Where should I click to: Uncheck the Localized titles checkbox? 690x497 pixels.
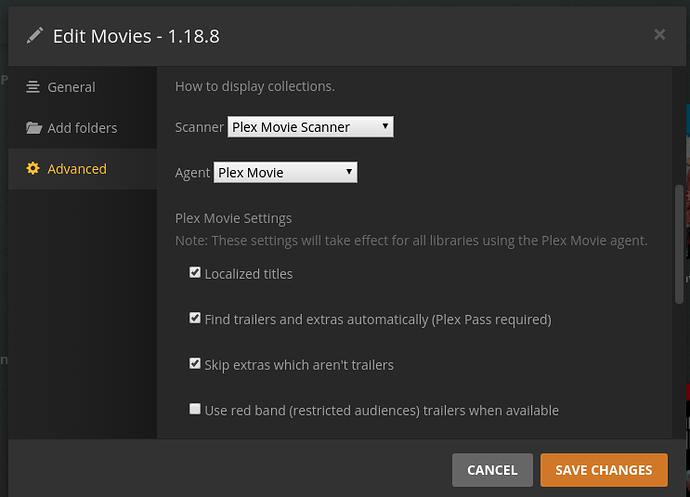coord(195,273)
